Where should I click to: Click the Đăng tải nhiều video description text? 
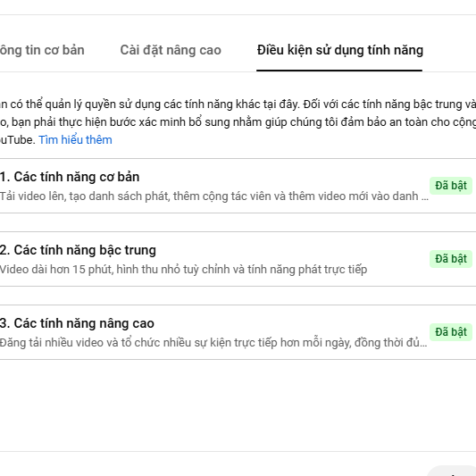coord(213,343)
